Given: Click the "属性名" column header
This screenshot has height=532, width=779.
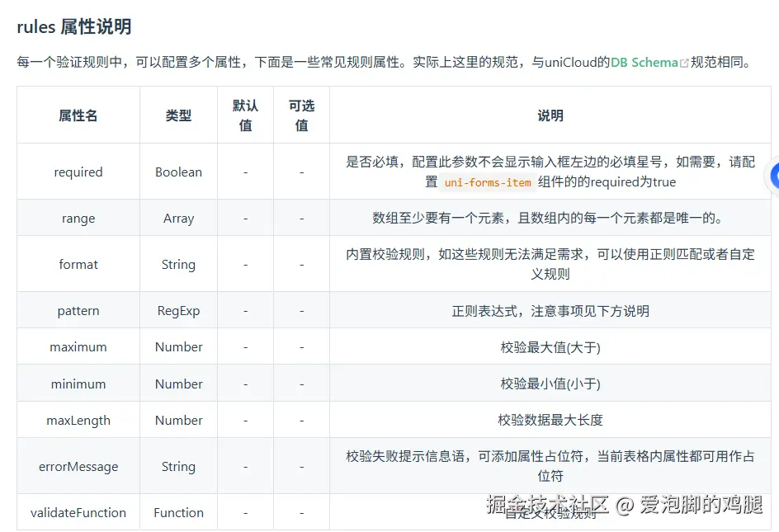Looking at the screenshot, I should (78, 115).
